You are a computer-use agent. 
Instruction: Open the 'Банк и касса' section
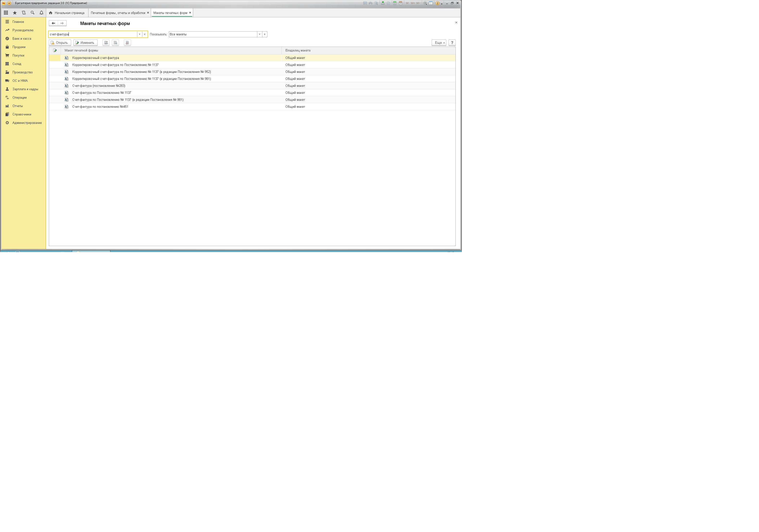(22, 39)
